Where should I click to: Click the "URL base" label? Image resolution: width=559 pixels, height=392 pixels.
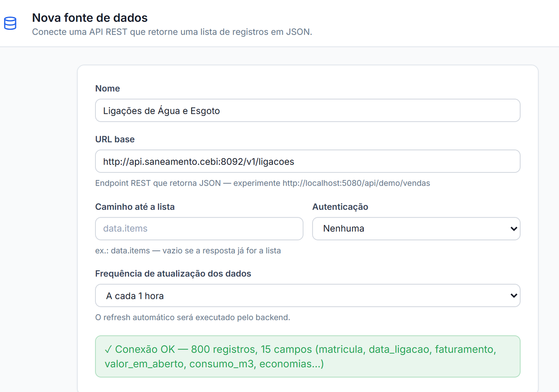115,139
